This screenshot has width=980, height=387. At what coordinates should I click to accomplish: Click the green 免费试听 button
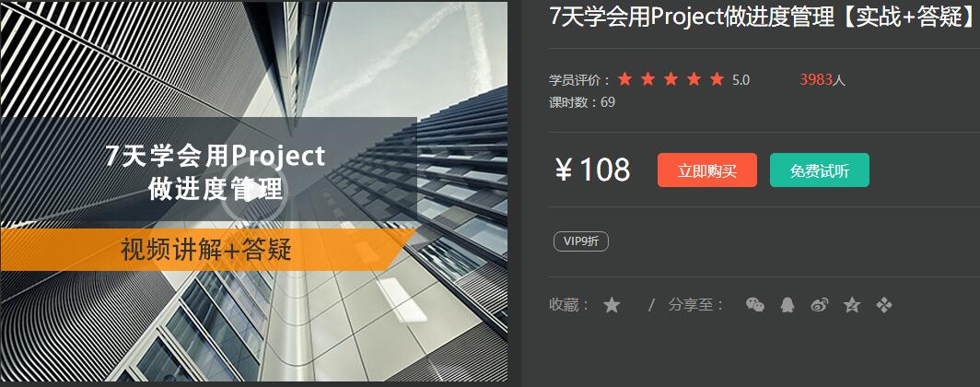pos(820,170)
